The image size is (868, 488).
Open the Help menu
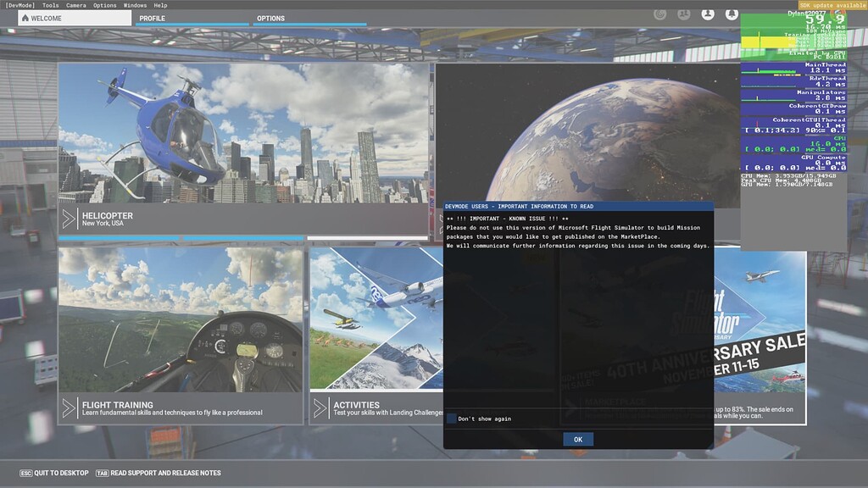pos(160,5)
